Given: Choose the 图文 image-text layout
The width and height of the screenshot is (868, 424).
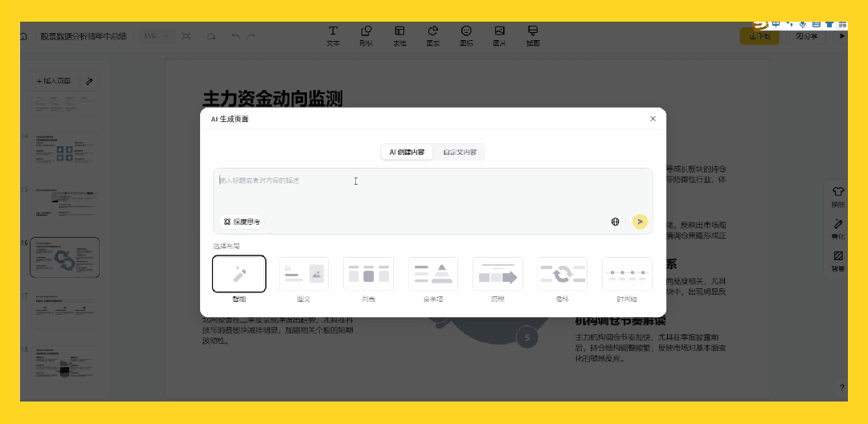Looking at the screenshot, I should (303, 274).
